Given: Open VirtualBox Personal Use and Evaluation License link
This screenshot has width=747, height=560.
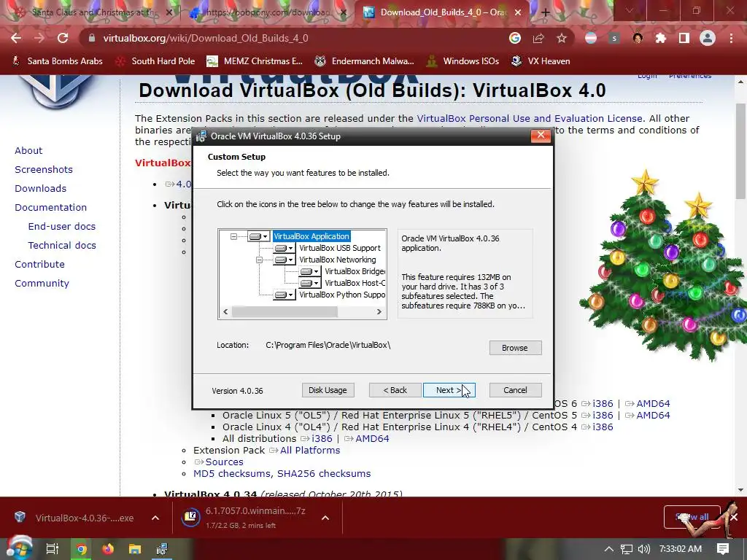Looking at the screenshot, I should pyautogui.click(x=530, y=118).
